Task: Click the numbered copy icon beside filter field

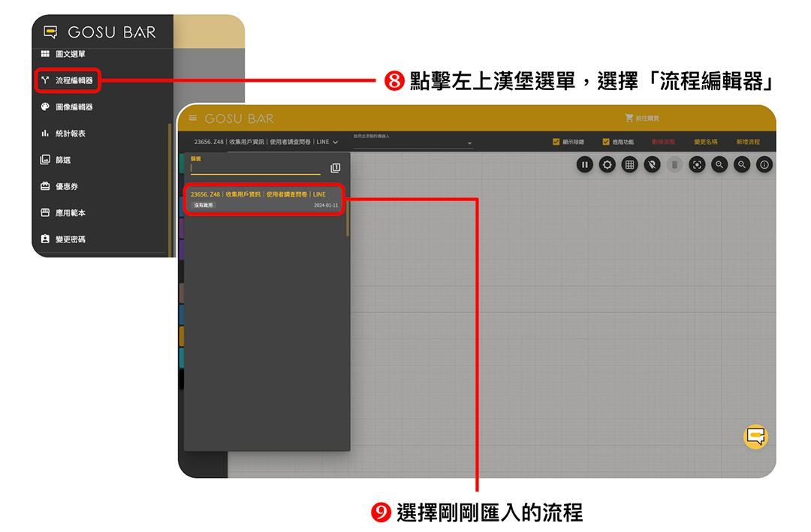Action: (x=335, y=168)
